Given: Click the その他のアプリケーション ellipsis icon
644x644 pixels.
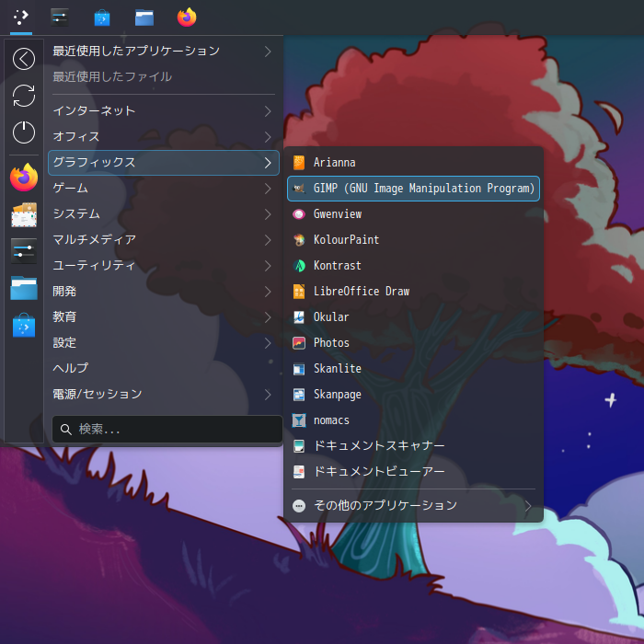Looking at the screenshot, I should click(299, 506).
